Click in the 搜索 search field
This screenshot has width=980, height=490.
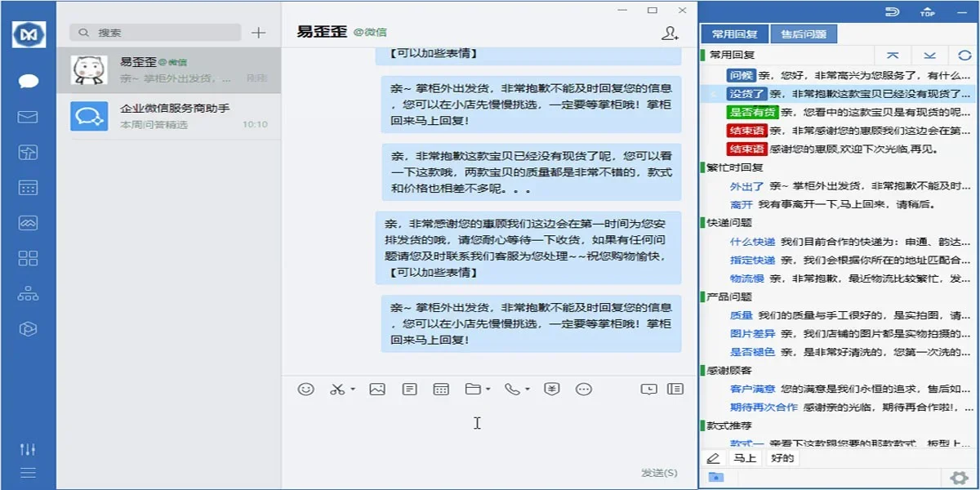[155, 33]
